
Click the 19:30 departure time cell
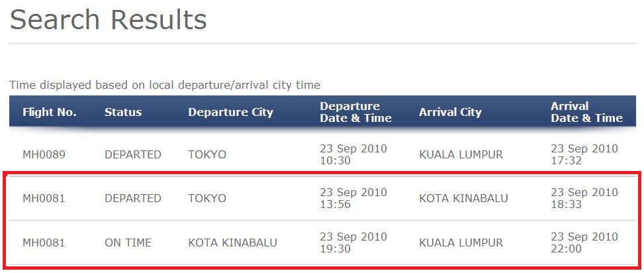(x=353, y=243)
